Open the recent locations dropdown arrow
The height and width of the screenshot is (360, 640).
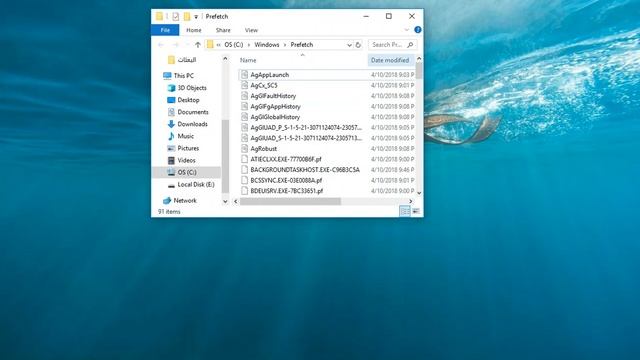(187, 45)
